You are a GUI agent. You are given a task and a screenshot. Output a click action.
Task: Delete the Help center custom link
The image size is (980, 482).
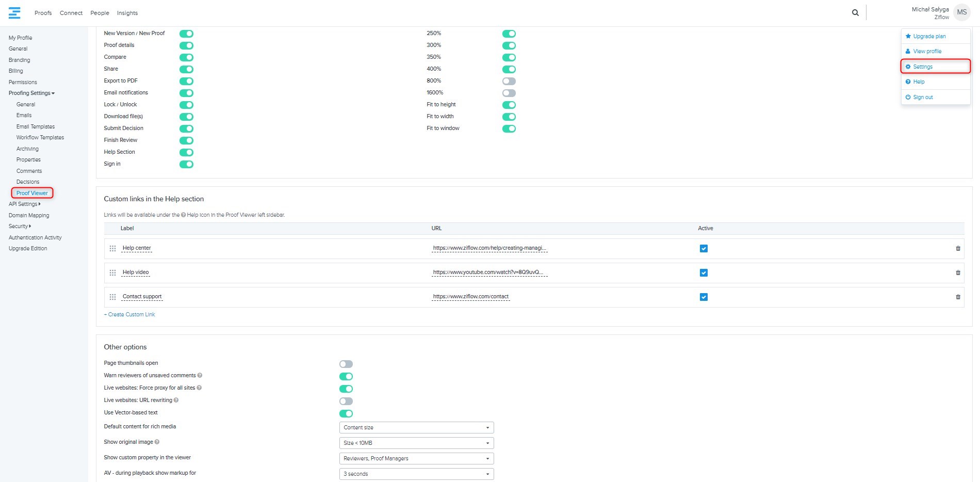pyautogui.click(x=958, y=249)
